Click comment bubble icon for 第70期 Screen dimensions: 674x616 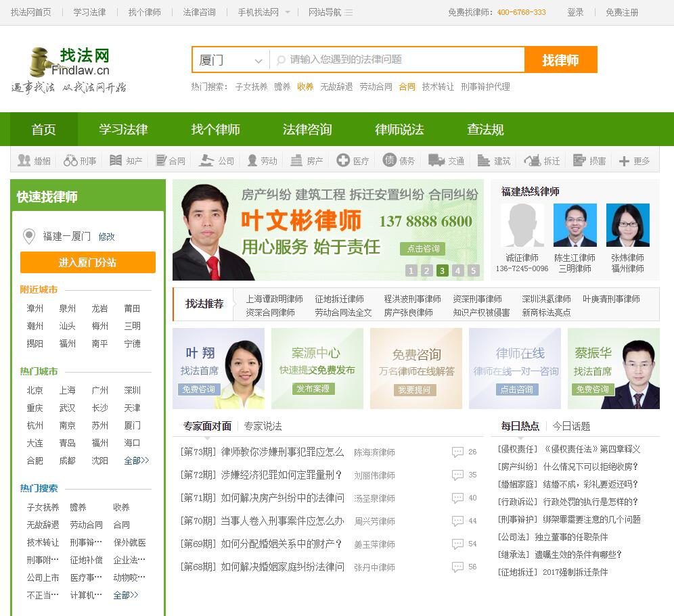pyautogui.click(x=457, y=521)
